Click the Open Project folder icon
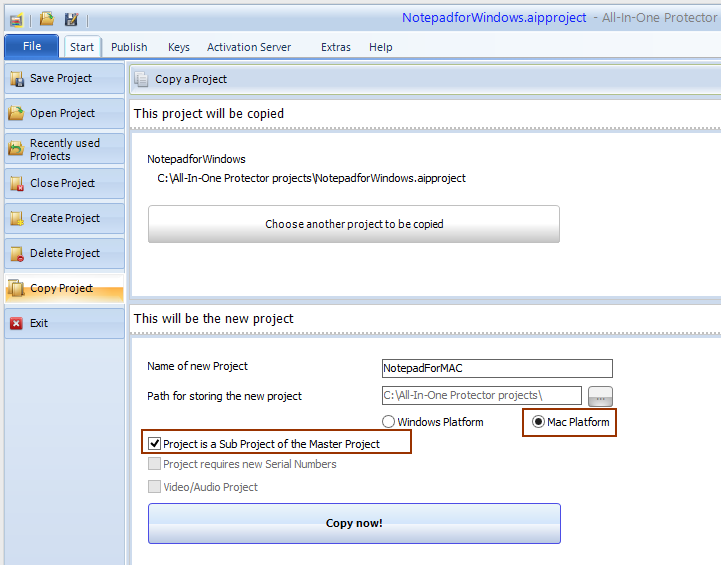The width and height of the screenshot is (721, 565). coord(16,113)
